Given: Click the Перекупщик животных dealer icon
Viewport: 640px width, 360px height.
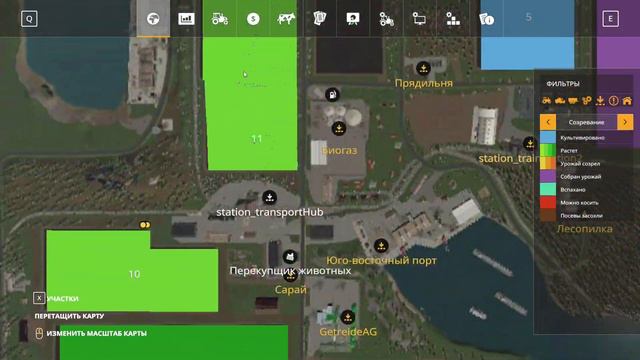Looking at the screenshot, I should click(x=290, y=257).
